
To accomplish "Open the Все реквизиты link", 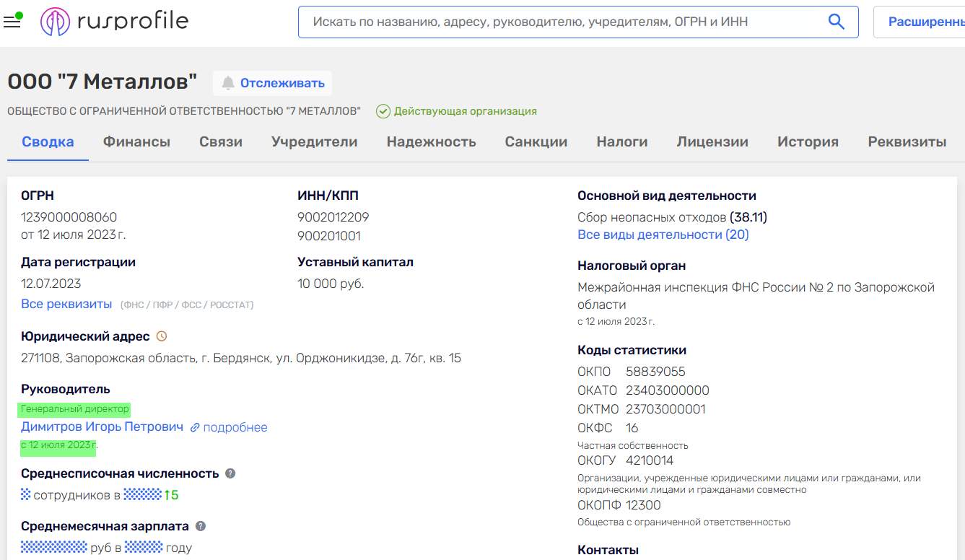I will 66,304.
